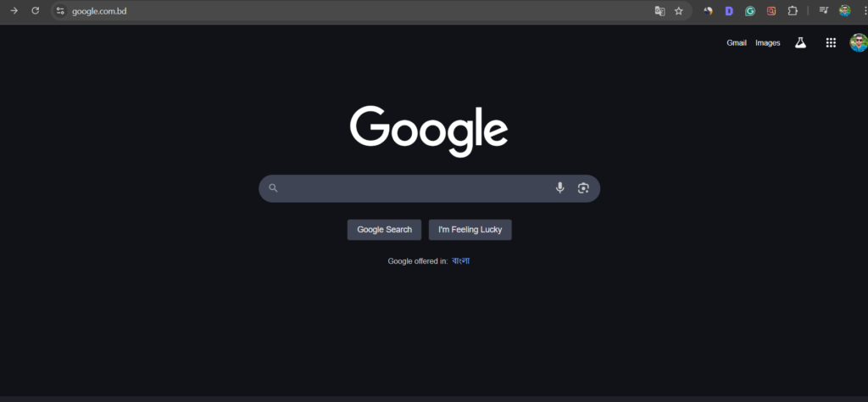The image size is (868, 402).
Task: Open the media controls music icon
Action: [824, 10]
